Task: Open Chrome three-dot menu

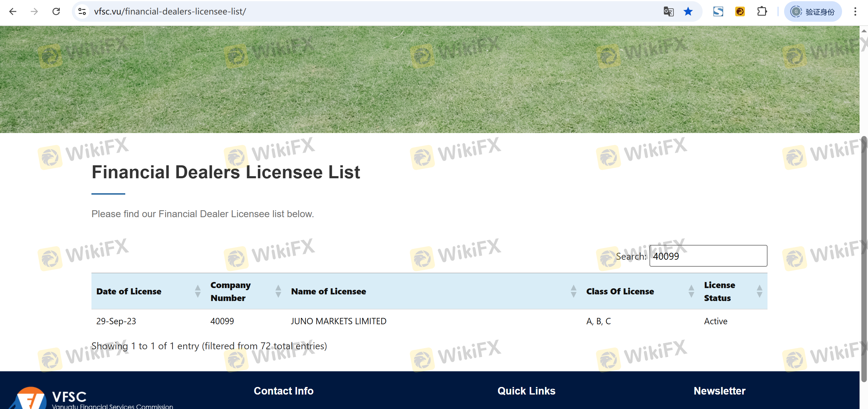Action: point(855,11)
